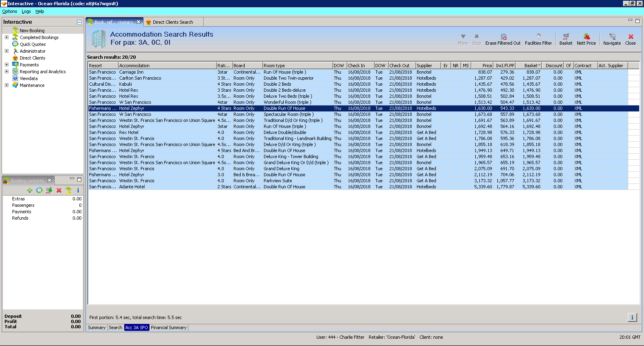Click the Stop search icon
This screenshot has height=346, width=644.
(477, 39)
